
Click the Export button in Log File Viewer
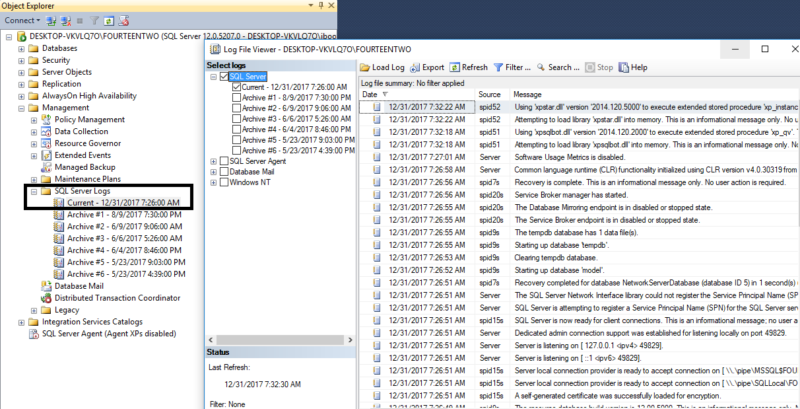tap(427, 67)
